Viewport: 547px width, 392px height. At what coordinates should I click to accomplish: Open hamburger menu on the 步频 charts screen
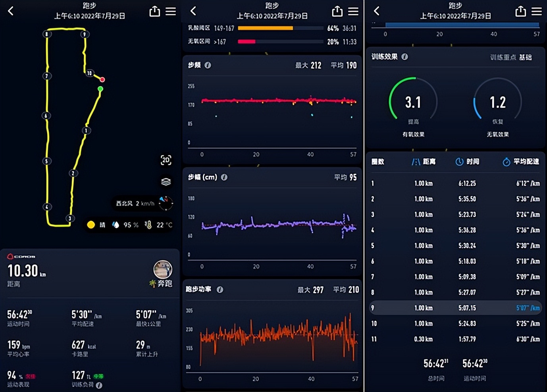tap(353, 11)
